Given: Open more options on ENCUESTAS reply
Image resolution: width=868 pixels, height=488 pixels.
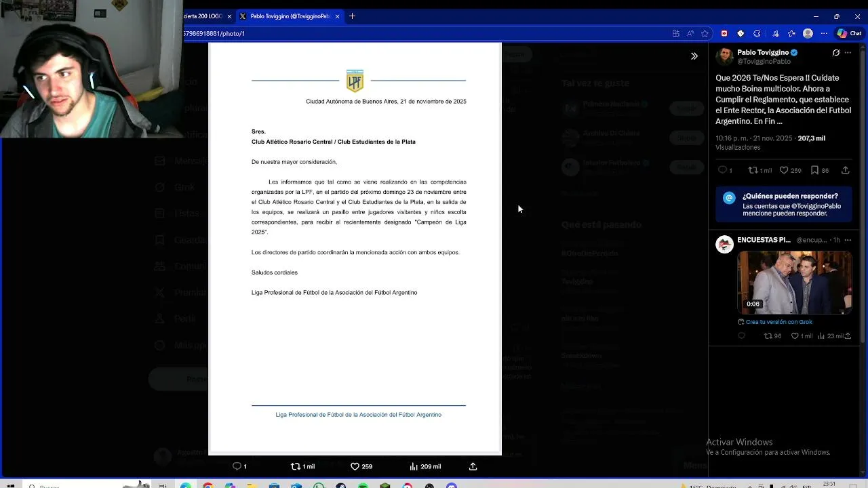Looking at the screenshot, I should click(848, 240).
